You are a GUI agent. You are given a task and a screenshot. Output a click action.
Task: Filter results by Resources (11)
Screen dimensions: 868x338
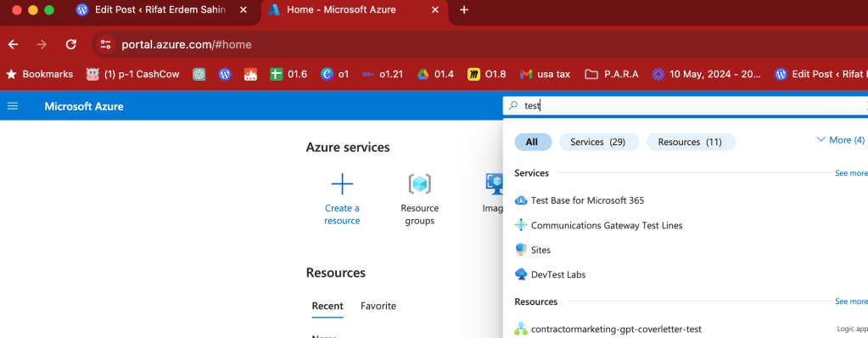[691, 143]
